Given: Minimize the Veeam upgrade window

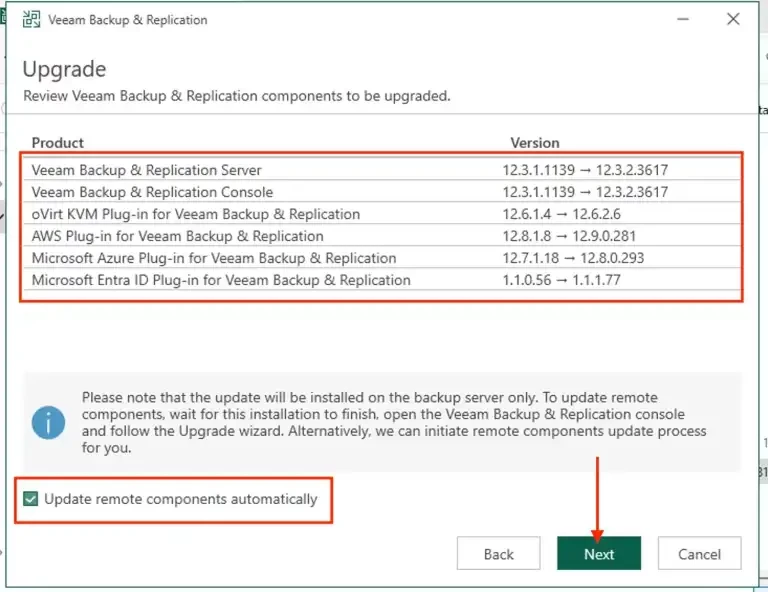Looking at the screenshot, I should coord(683,19).
